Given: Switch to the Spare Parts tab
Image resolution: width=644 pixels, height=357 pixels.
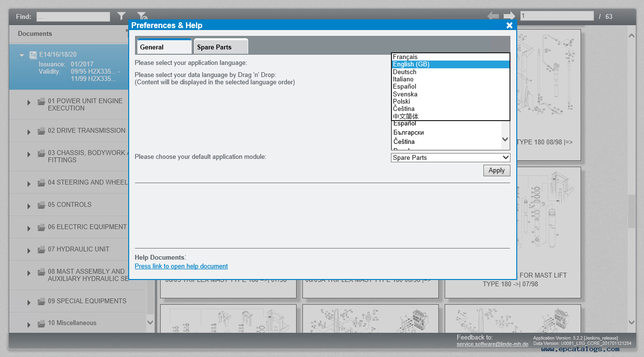Looking at the screenshot, I should pos(221,47).
